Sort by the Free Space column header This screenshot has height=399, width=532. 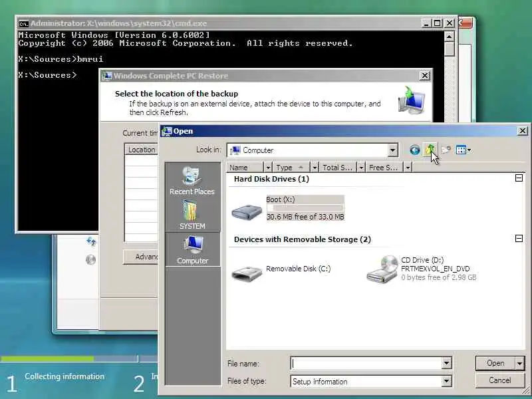pos(385,168)
